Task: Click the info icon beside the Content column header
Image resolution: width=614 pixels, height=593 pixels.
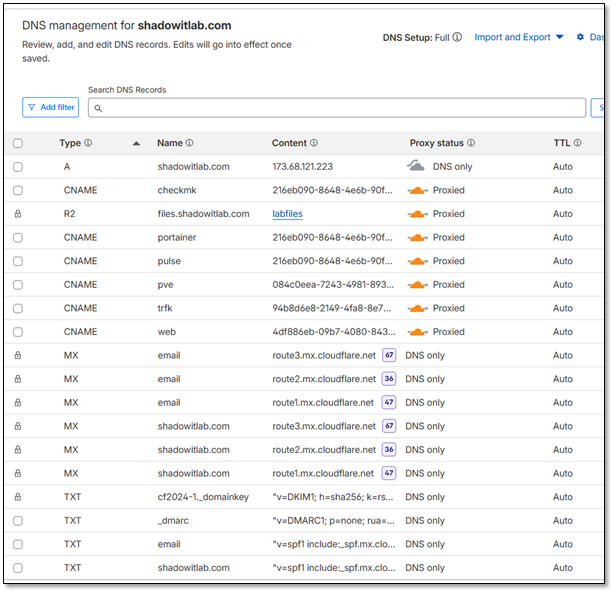Action: coord(314,143)
